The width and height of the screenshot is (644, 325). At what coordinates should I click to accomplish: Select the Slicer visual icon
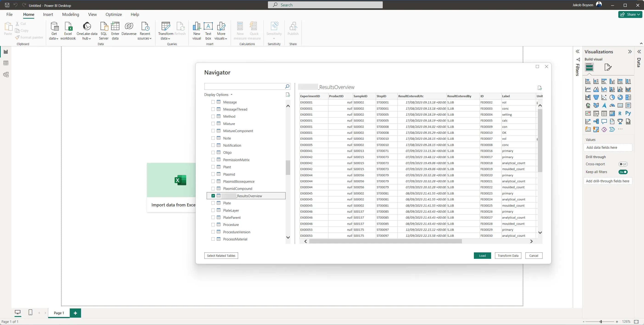click(x=596, y=113)
